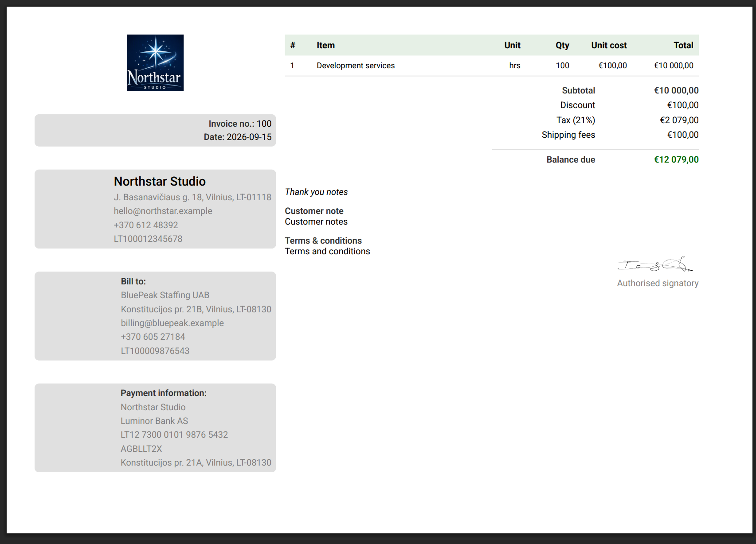
Task: Select Luminor Bank AS bank name
Action: 154,421
